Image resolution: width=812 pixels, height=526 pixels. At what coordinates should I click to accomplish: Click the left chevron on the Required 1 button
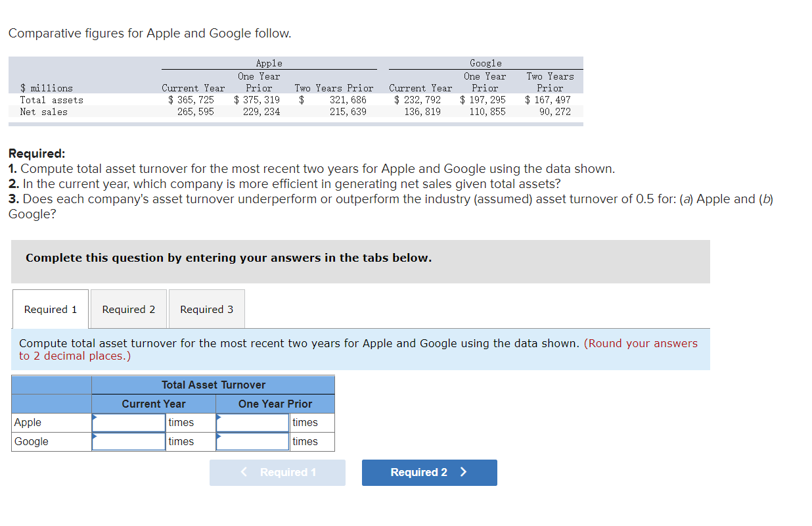pos(244,472)
